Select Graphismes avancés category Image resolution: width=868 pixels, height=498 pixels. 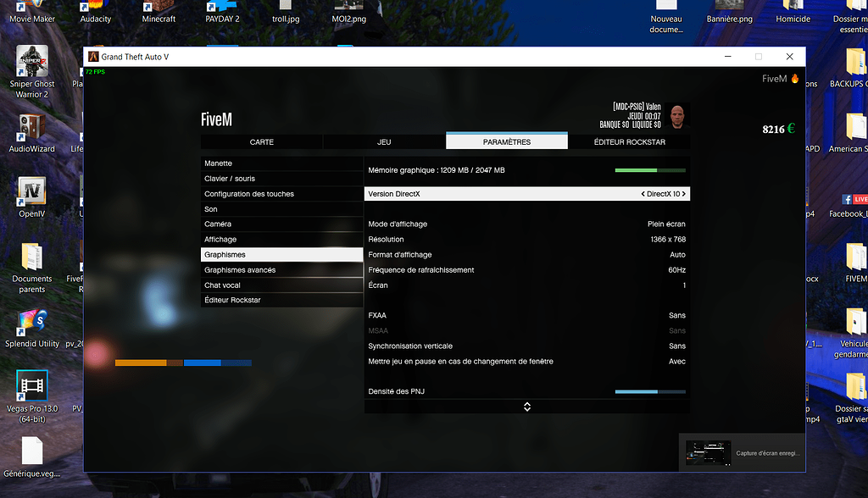click(281, 269)
